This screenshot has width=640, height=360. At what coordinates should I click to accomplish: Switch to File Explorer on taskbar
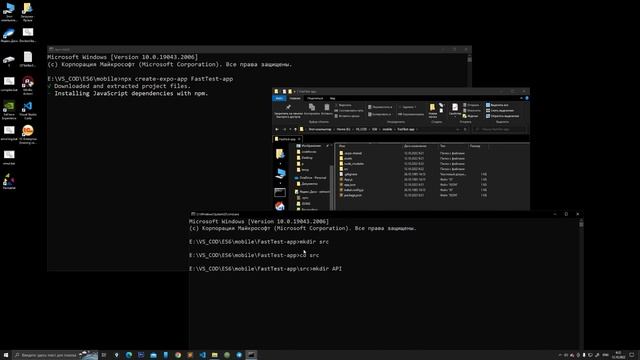[215, 355]
